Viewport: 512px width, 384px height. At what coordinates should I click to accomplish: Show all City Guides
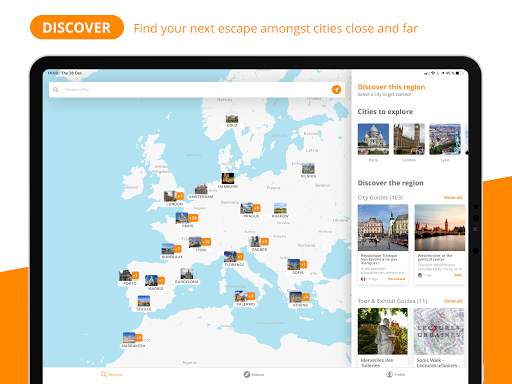453,198
